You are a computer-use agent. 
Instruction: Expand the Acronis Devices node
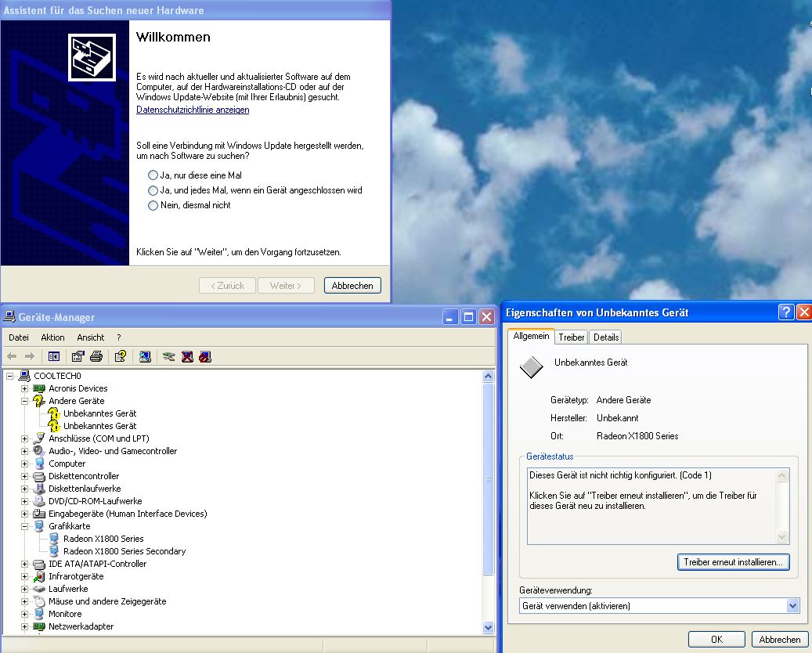pos(24,388)
